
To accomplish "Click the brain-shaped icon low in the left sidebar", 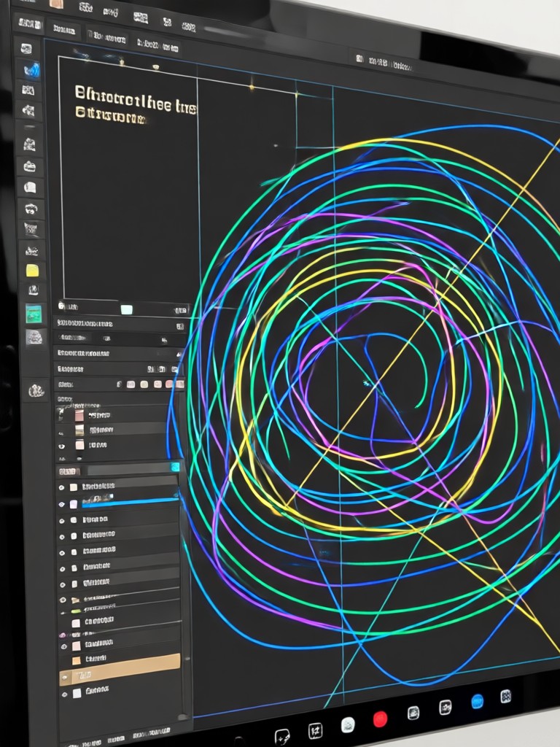I will 36,391.
